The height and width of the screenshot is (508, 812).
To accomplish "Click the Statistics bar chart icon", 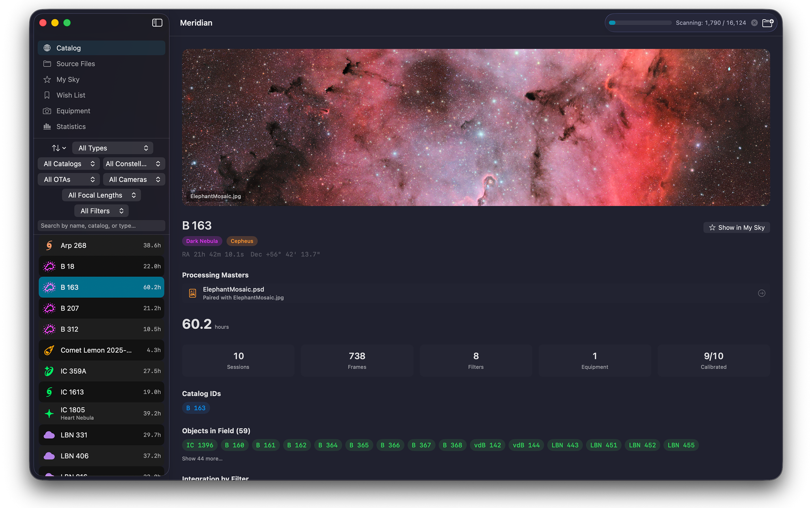I will pyautogui.click(x=47, y=127).
